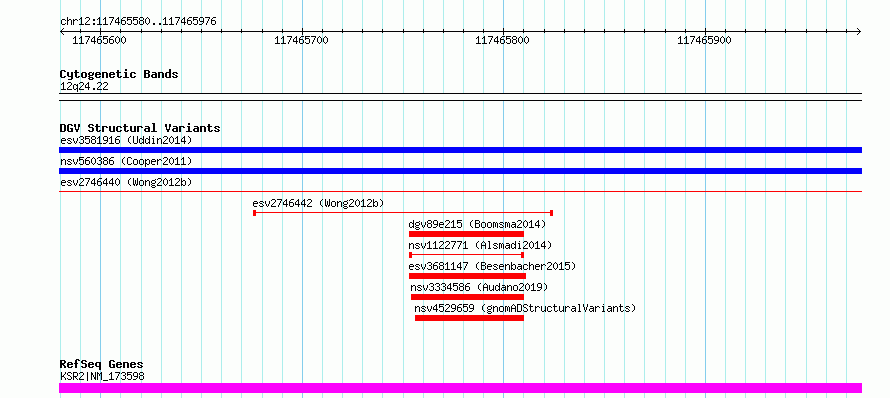Click the KSR2|NM_173598 magenta gene bar
Screen dimensions: 890x398
tap(460, 388)
